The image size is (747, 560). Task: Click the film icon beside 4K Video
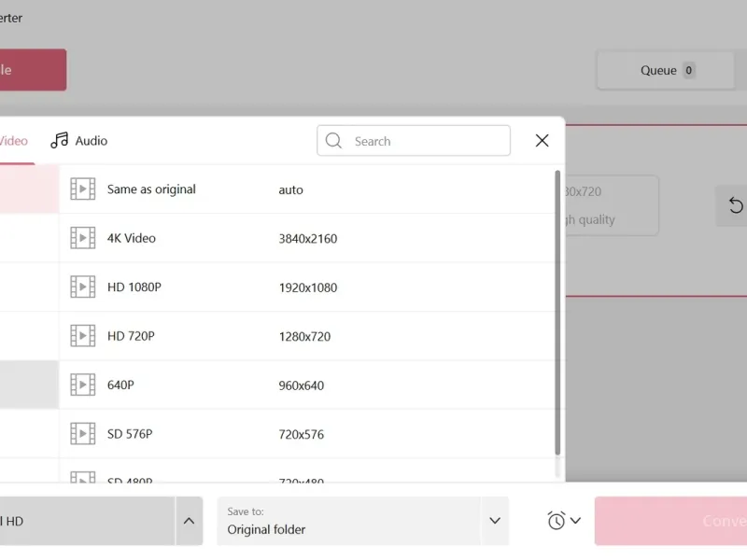point(83,238)
